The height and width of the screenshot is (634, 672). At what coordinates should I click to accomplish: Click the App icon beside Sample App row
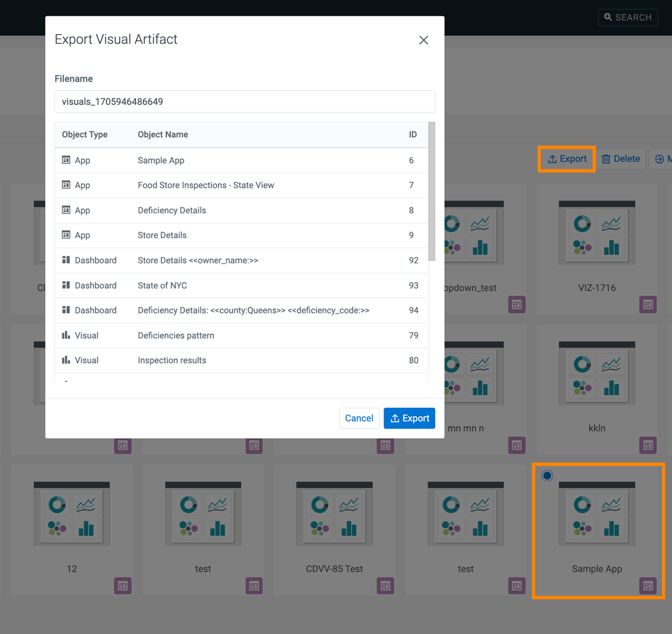[66, 160]
